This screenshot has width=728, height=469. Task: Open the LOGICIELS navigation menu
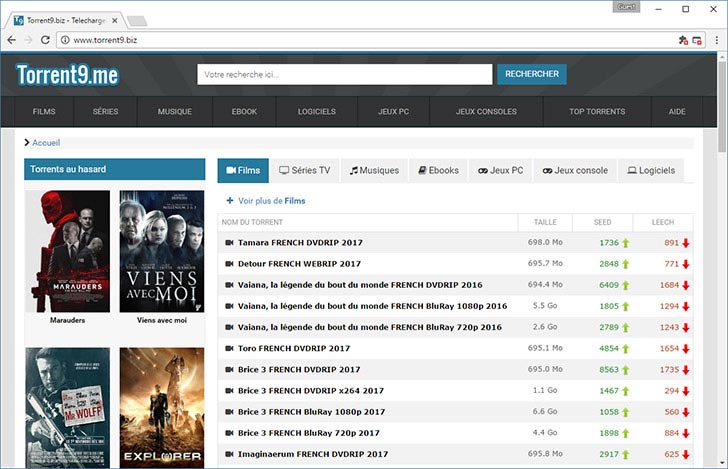coord(317,111)
